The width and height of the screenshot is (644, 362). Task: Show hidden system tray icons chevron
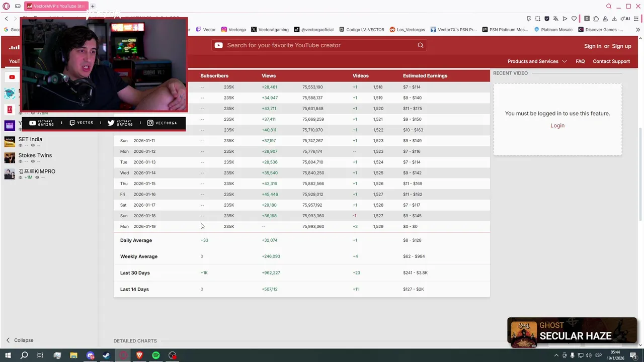click(x=556, y=355)
